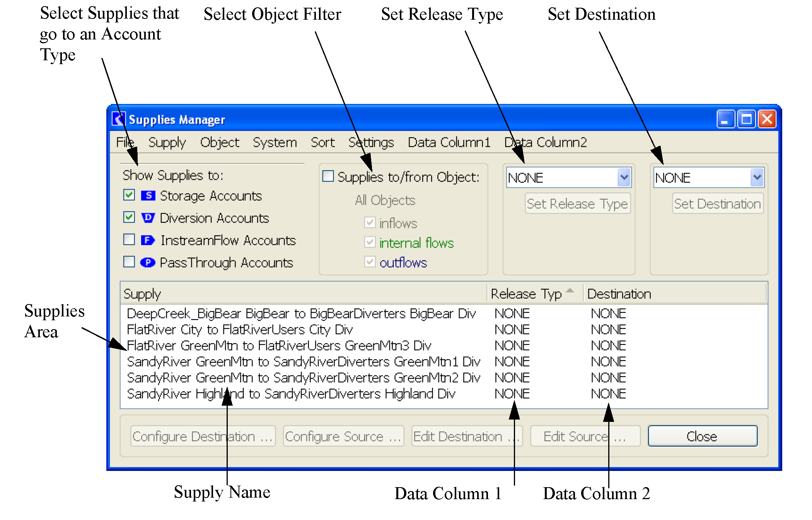812x520 pixels.
Task: Uncheck the Storage Accounts checkbox
Action: 129,195
